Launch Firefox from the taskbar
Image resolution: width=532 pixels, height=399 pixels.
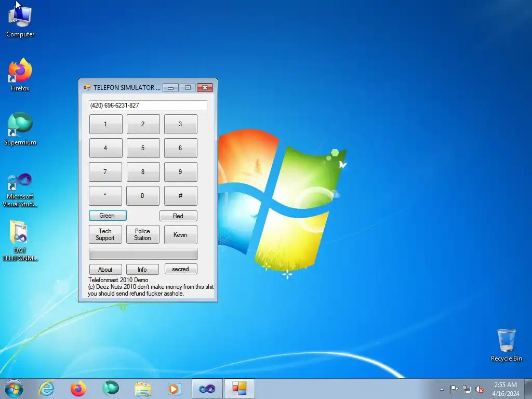(78, 389)
